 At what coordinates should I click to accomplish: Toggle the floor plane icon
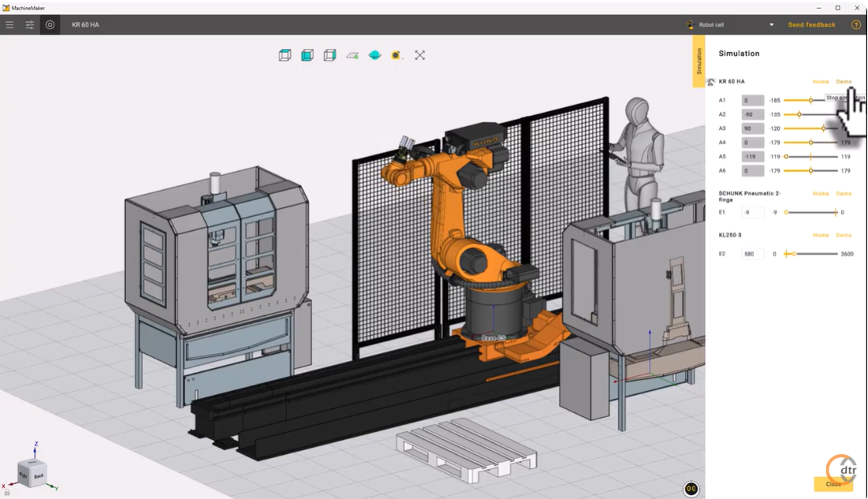(352, 55)
